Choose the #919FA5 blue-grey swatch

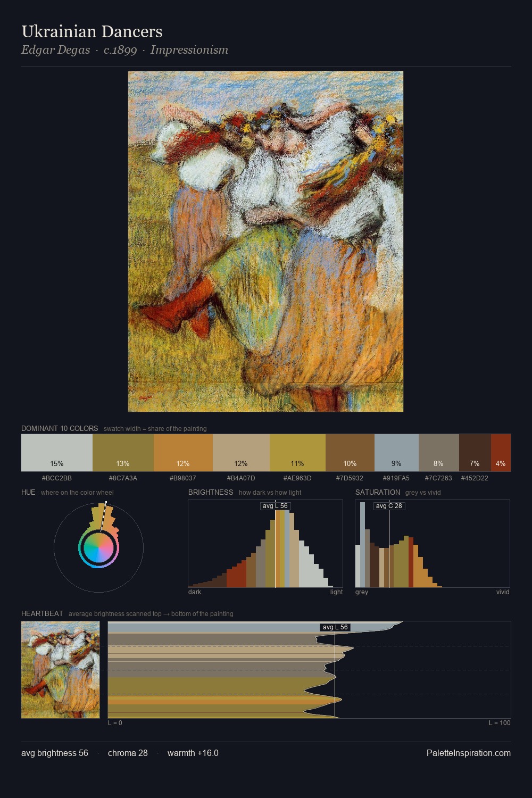(x=396, y=453)
